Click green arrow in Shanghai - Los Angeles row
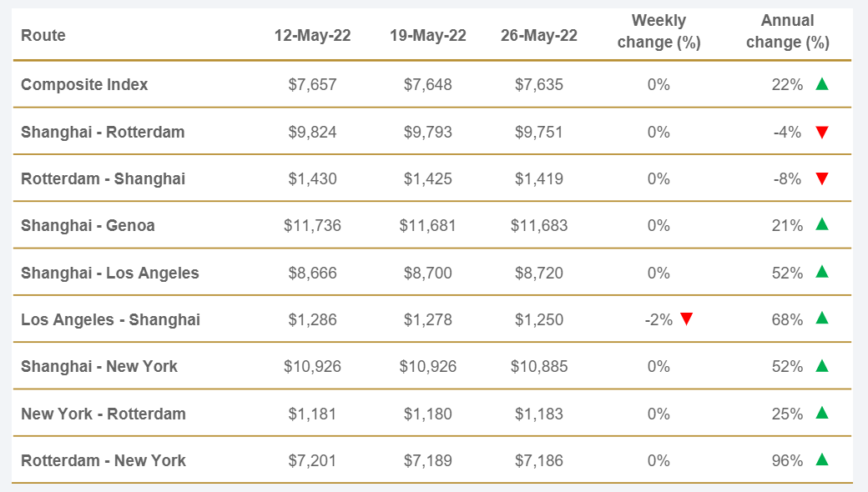This screenshot has width=868, height=492. click(822, 272)
